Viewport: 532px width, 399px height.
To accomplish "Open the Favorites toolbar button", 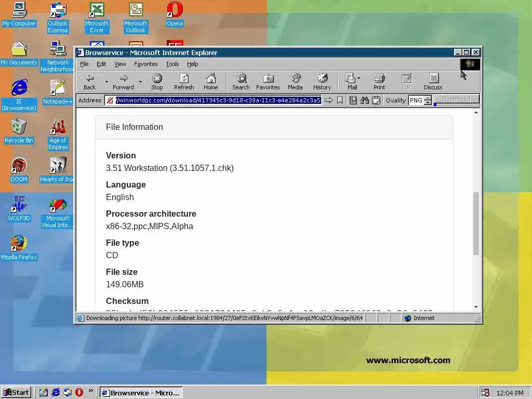I will click(268, 82).
